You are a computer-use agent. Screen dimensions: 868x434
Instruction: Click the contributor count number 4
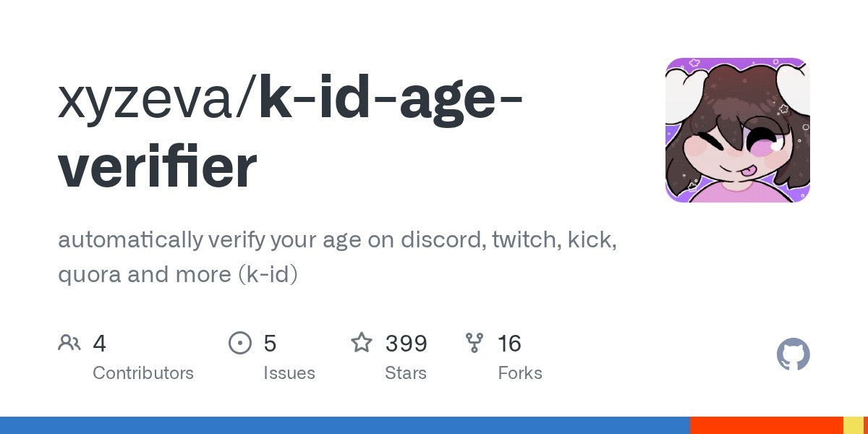(100, 344)
